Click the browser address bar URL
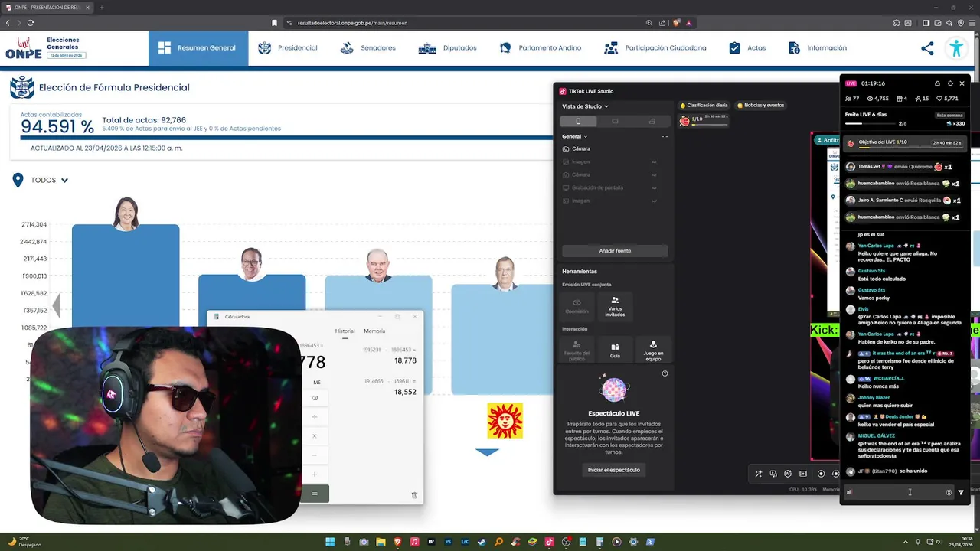The height and width of the screenshot is (551, 980). tap(352, 23)
